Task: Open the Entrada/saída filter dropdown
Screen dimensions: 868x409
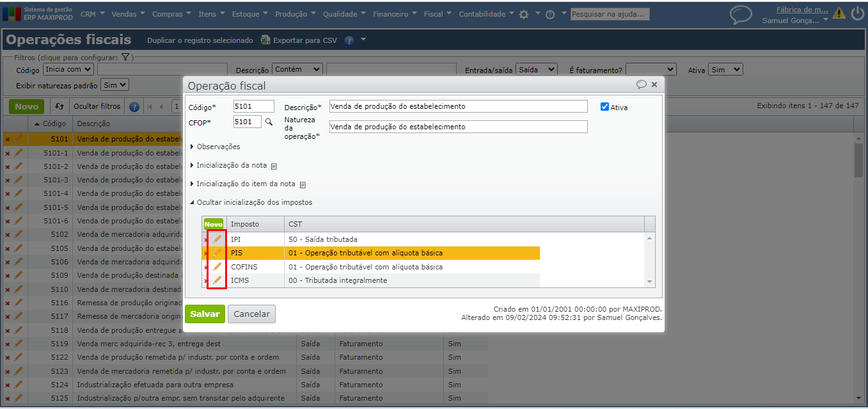Action: pos(537,69)
